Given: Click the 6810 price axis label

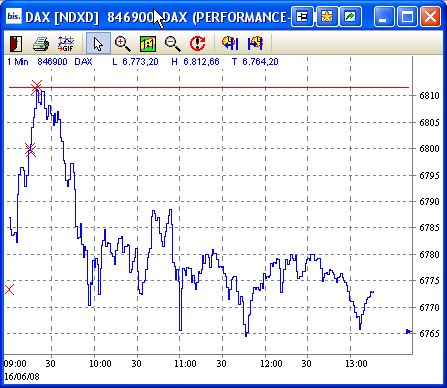Looking at the screenshot, I should tap(429, 96).
